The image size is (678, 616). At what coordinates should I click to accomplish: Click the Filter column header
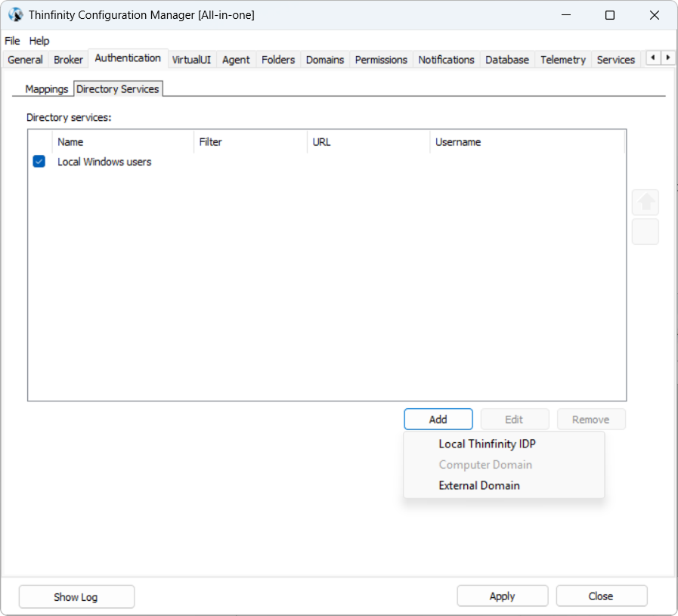point(250,142)
